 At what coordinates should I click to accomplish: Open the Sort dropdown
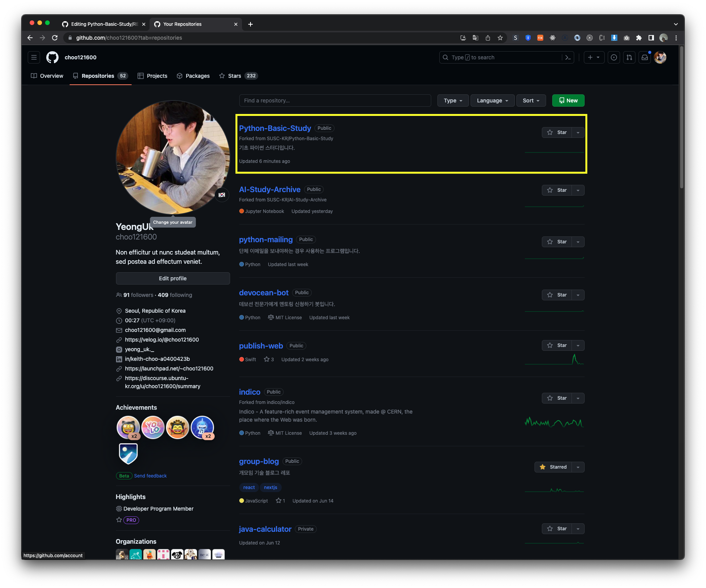tap(531, 101)
